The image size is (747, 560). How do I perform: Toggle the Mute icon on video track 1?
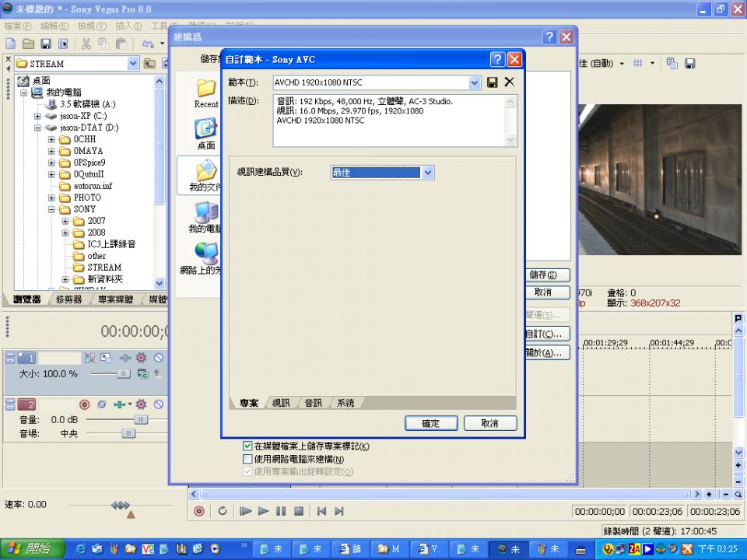159,358
